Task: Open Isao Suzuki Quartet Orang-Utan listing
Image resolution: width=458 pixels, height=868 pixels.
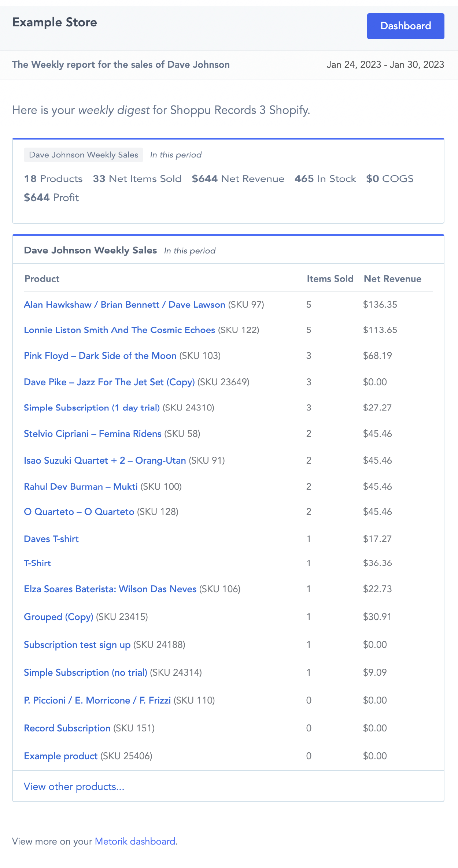Action: pos(105,460)
